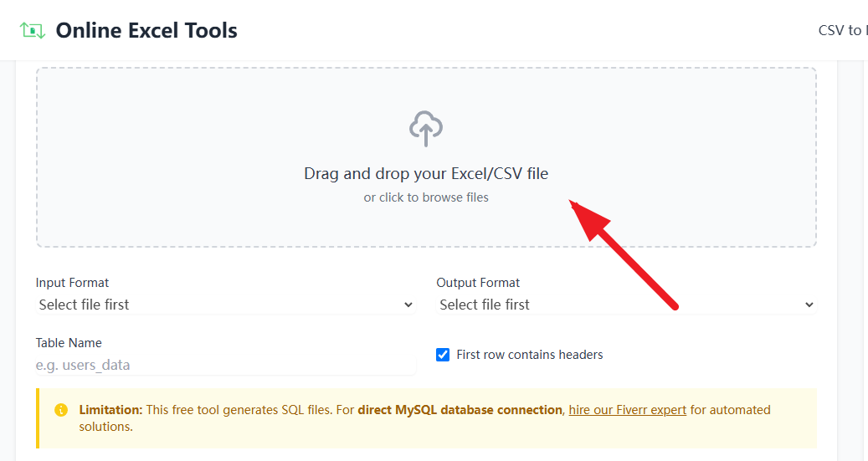Click the "Table Name" field label
Image resolution: width=868 pixels, height=461 pixels.
point(69,343)
